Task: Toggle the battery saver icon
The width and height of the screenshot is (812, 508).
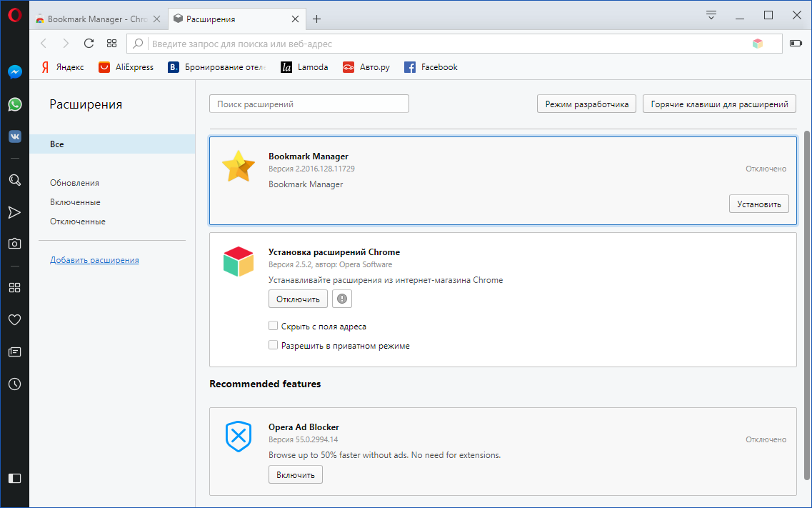Action: click(796, 44)
